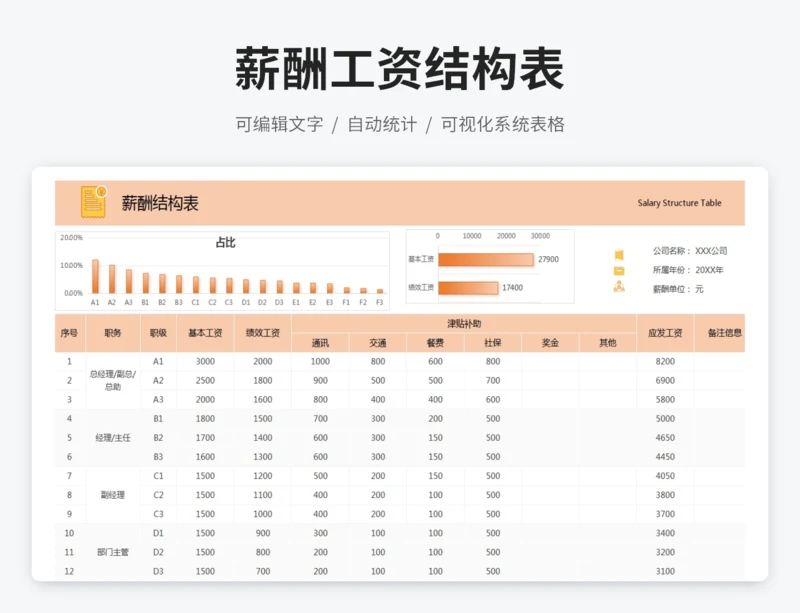
Task: Click the B2 grade cell in the table
Action: tap(158, 437)
